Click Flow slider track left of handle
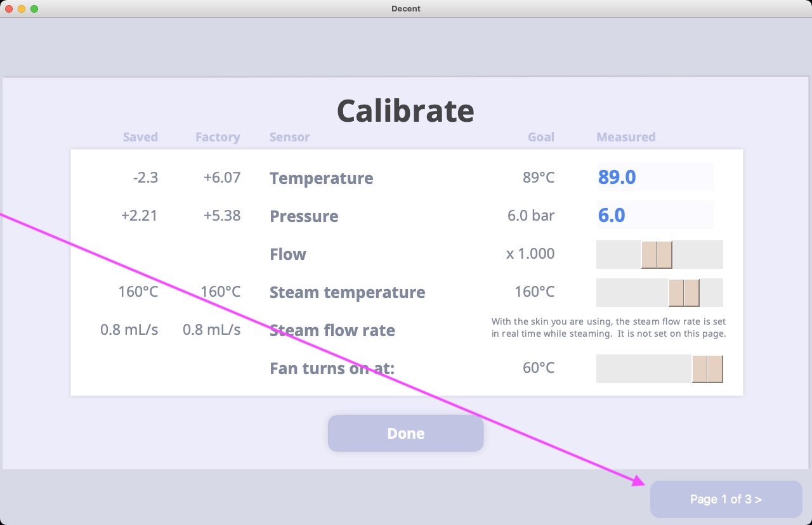Image resolution: width=812 pixels, height=525 pixels. point(619,254)
